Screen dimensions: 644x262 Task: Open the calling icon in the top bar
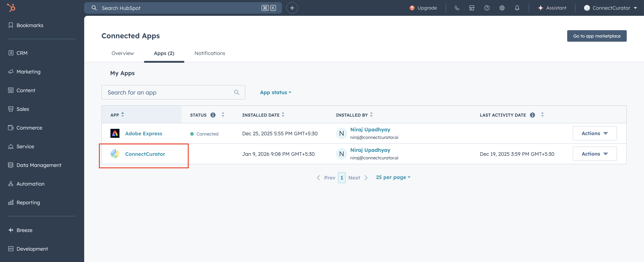point(457,8)
